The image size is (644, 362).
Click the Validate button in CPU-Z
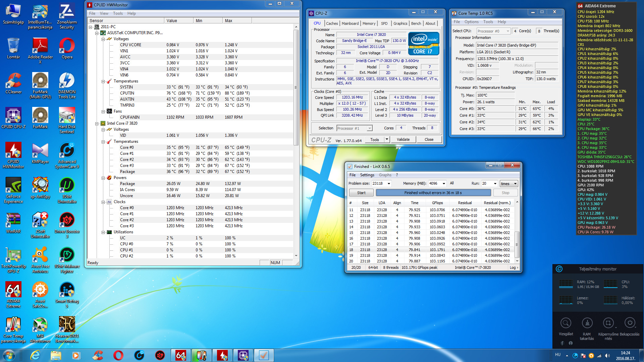tap(403, 139)
